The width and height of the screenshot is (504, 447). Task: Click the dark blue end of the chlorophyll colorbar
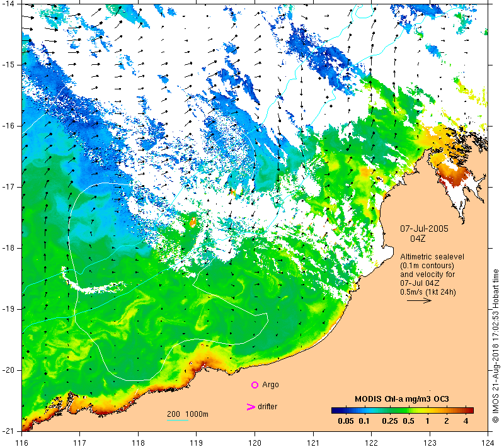pyautogui.click(x=335, y=410)
